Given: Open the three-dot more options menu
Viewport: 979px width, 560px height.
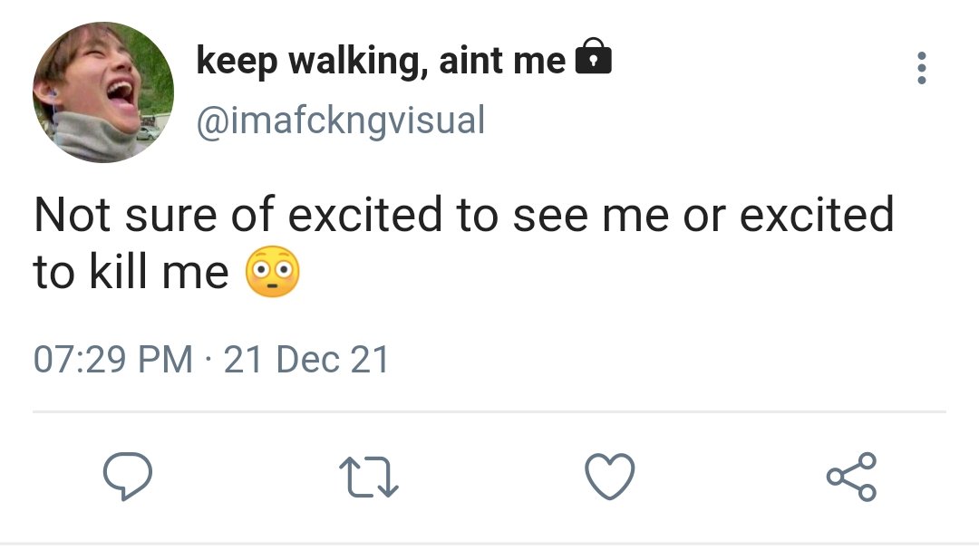Looking at the screenshot, I should (922, 68).
